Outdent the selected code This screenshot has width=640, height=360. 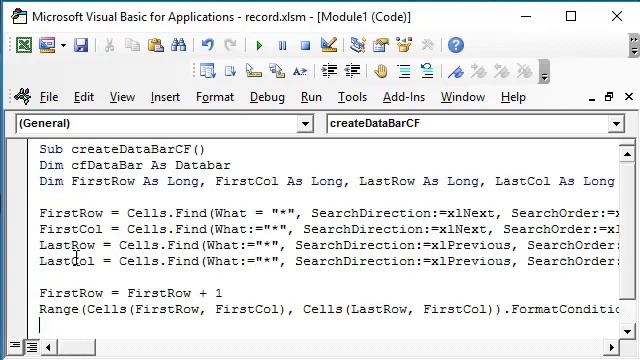(x=352, y=71)
